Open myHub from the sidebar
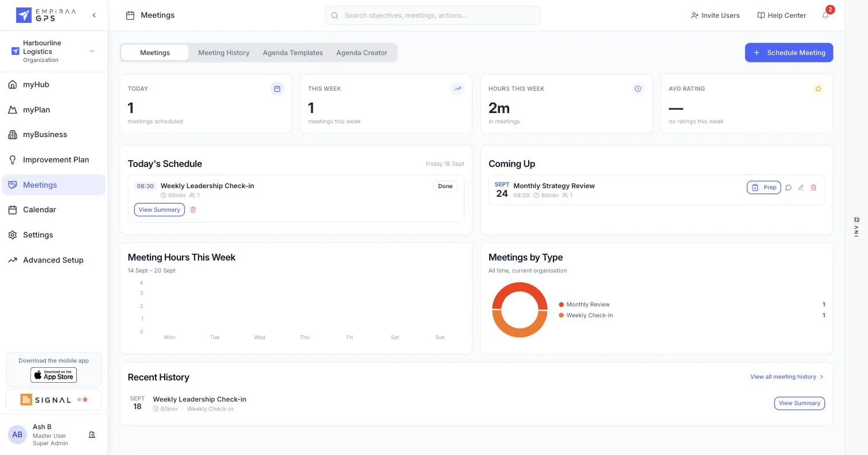 [x=53, y=84]
